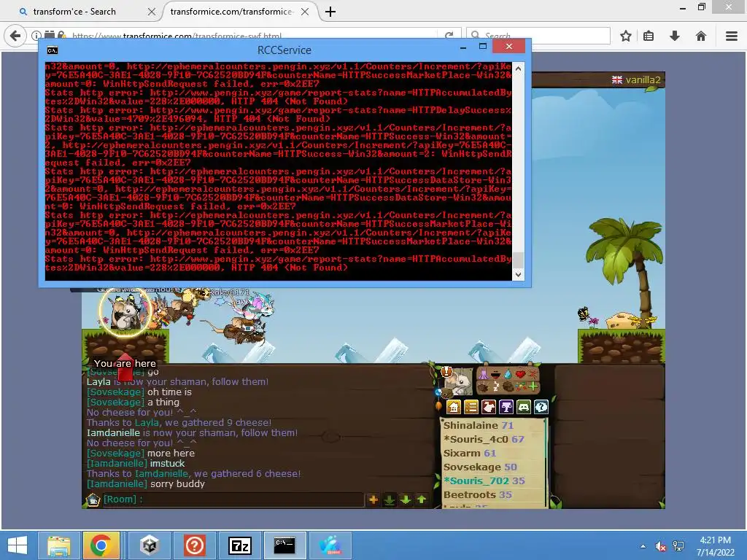Screen dimensions: 747x560
Task: Click Layla in 'Thanks to Layla' message
Action: click(x=146, y=422)
